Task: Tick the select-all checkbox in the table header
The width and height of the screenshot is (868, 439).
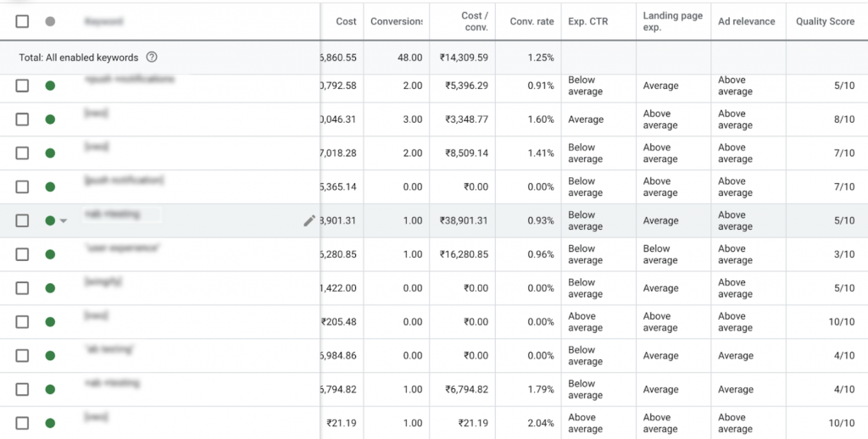Action: (x=22, y=21)
